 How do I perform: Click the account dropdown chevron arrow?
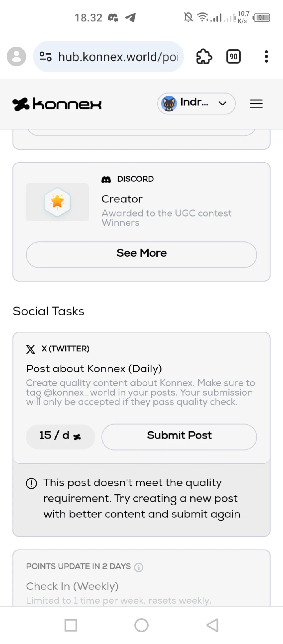(223, 103)
